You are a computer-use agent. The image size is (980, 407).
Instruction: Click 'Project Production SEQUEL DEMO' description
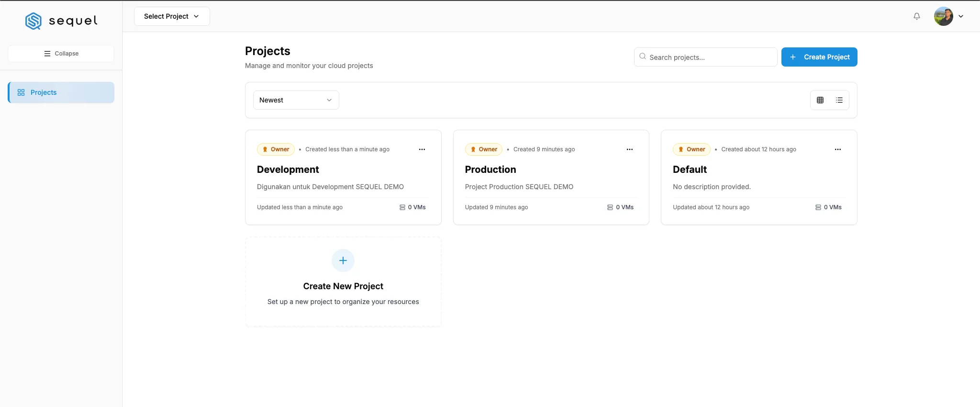[519, 187]
